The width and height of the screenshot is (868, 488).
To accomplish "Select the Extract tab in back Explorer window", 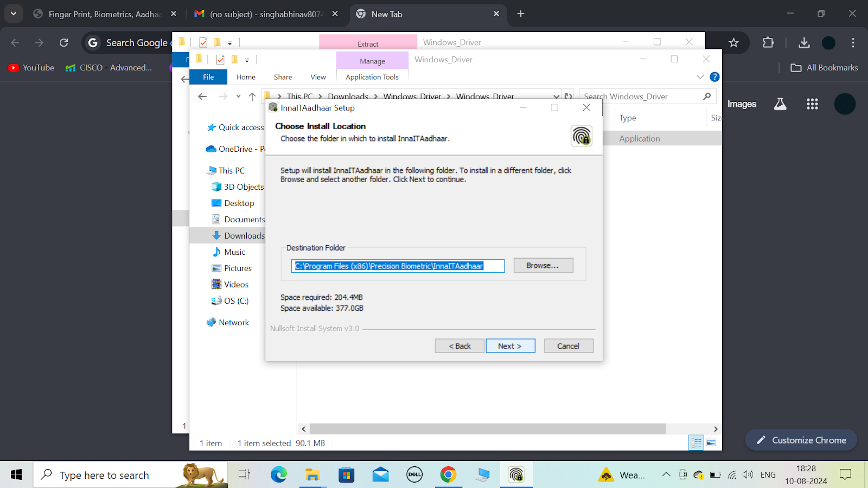I will 368,43.
